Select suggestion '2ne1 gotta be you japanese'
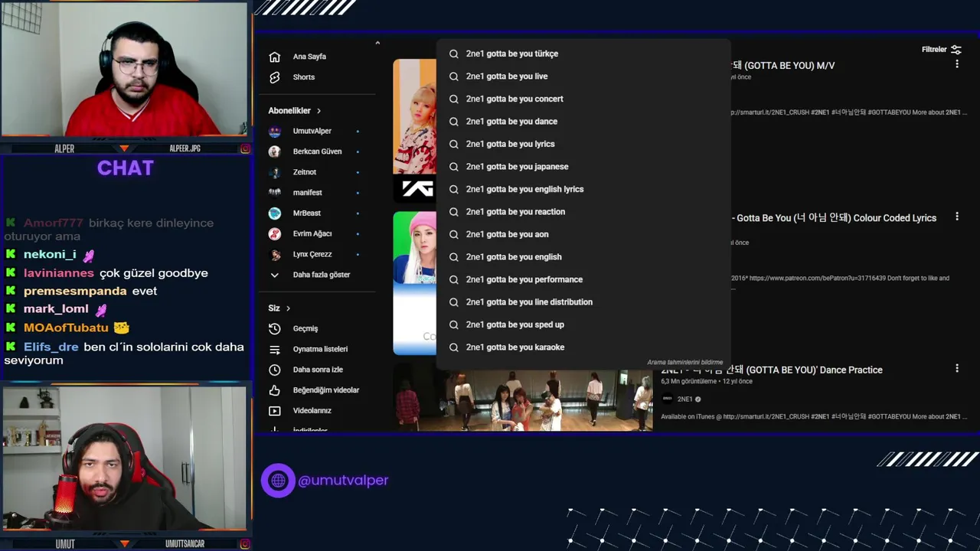 [583, 167]
